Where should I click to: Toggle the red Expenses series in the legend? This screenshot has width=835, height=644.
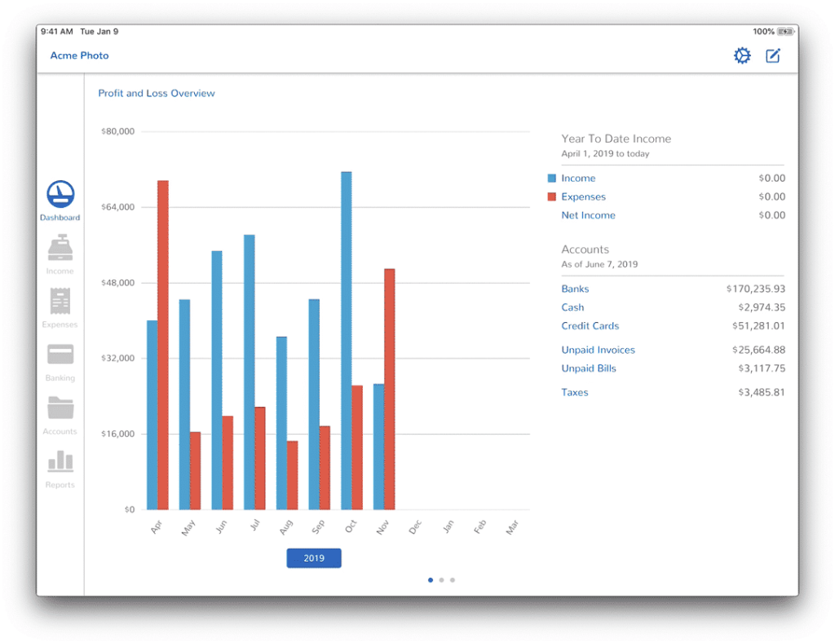click(584, 196)
